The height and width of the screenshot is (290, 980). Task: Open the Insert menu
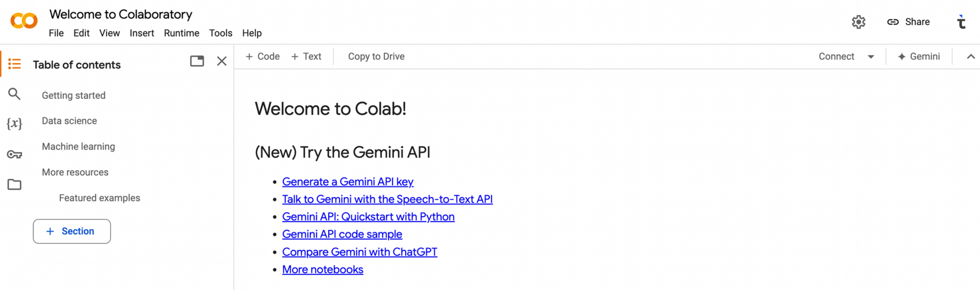[141, 33]
